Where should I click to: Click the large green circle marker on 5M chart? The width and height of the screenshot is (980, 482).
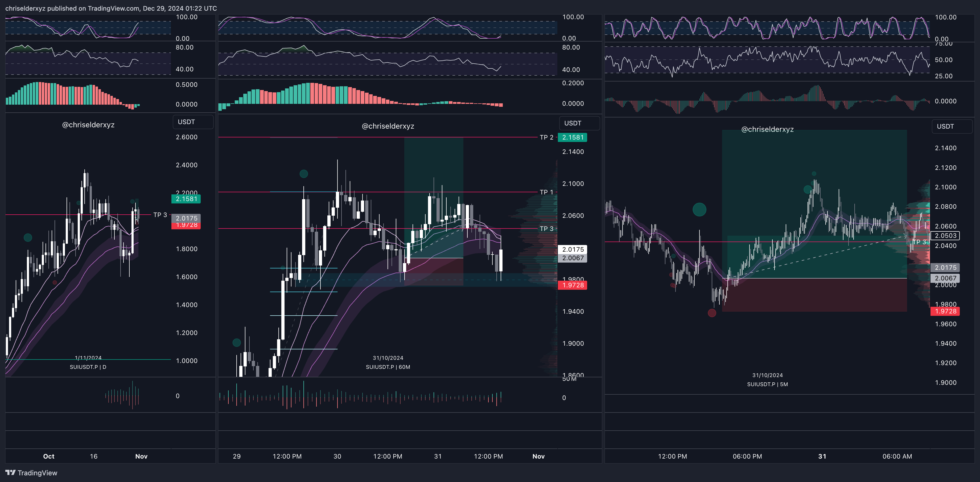coord(699,209)
